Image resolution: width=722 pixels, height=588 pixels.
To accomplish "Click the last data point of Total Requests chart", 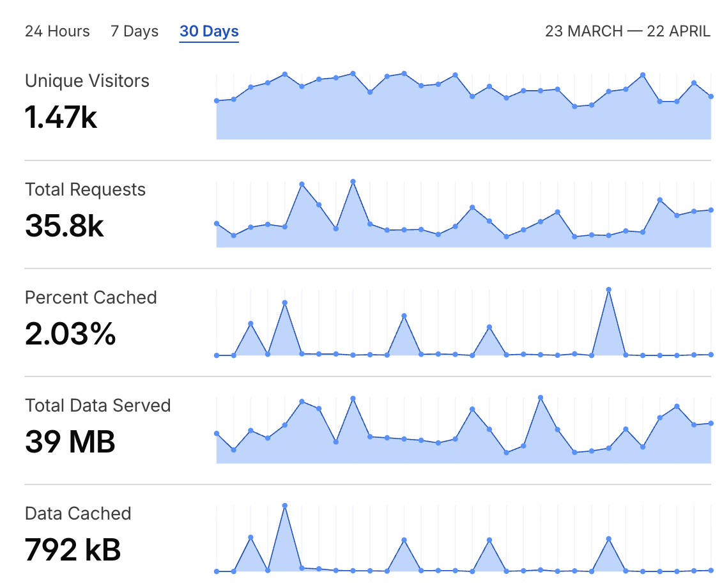I will pyautogui.click(x=711, y=210).
